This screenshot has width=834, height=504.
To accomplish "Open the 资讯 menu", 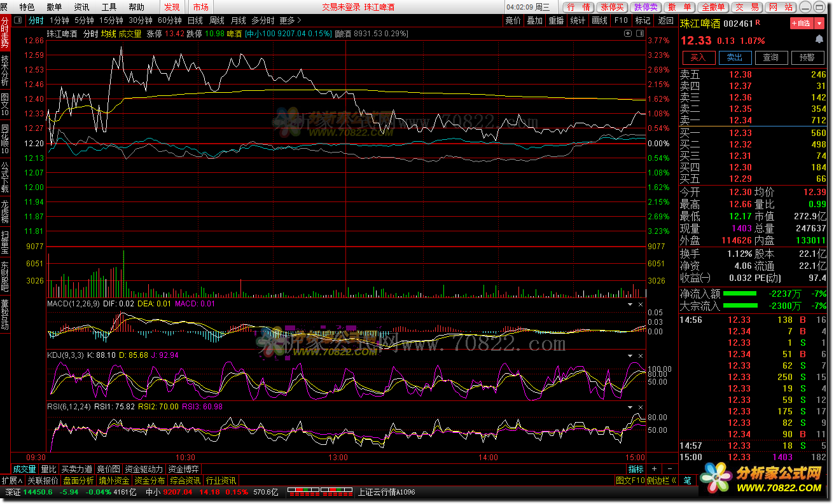I will click(81, 7).
